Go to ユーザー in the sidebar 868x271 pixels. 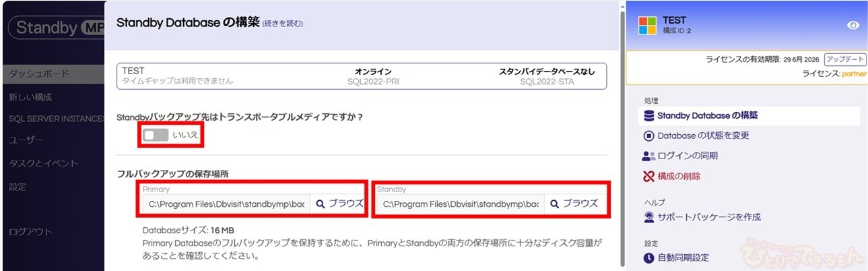point(26,140)
